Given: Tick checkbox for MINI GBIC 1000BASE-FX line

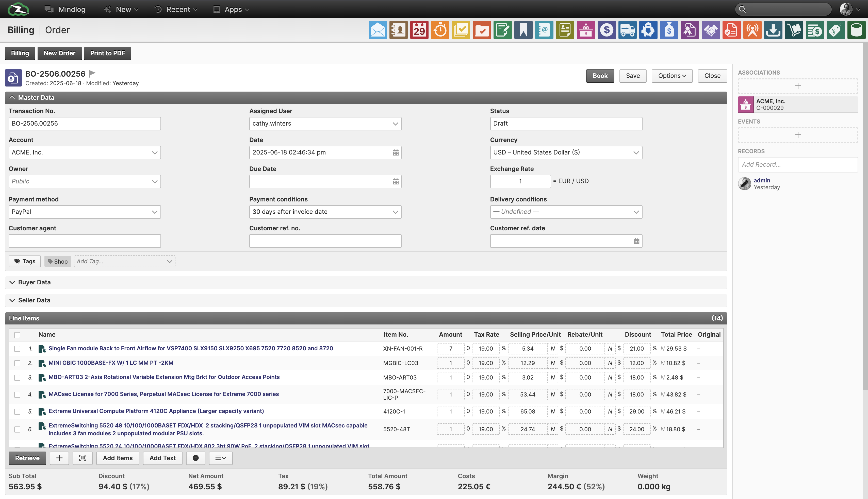Looking at the screenshot, I should pos(17,363).
